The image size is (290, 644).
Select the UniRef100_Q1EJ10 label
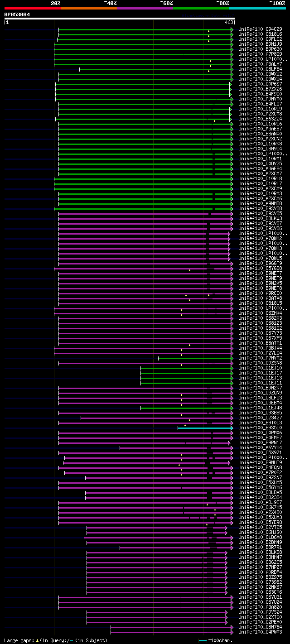tap(260, 368)
